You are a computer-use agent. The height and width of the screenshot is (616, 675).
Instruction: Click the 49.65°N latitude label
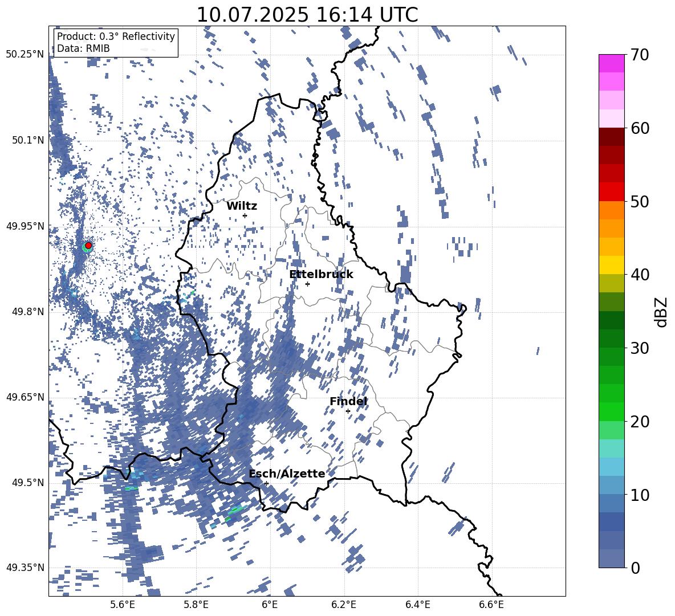pos(25,397)
